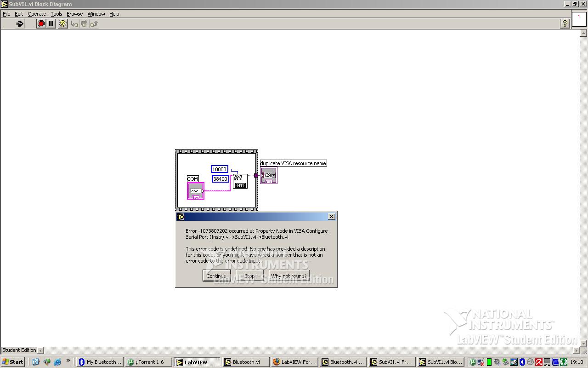Toggle highlight execution light bulb
This screenshot has width=588, height=368.
(63, 23)
